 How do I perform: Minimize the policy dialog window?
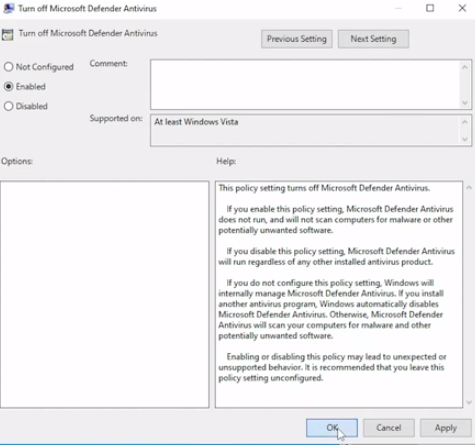pyautogui.click(x=398, y=8)
